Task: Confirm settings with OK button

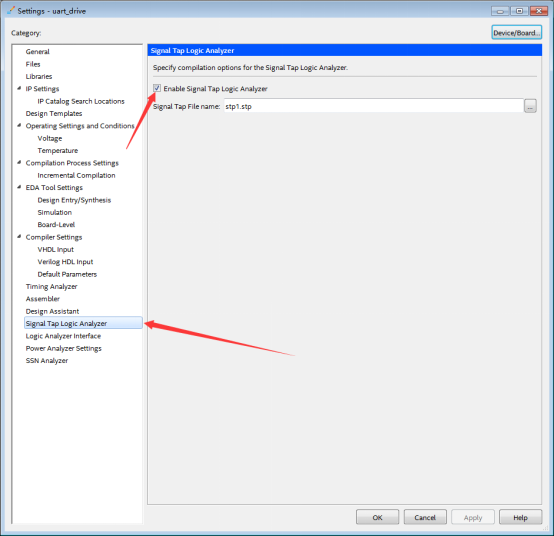Action: coord(377,517)
